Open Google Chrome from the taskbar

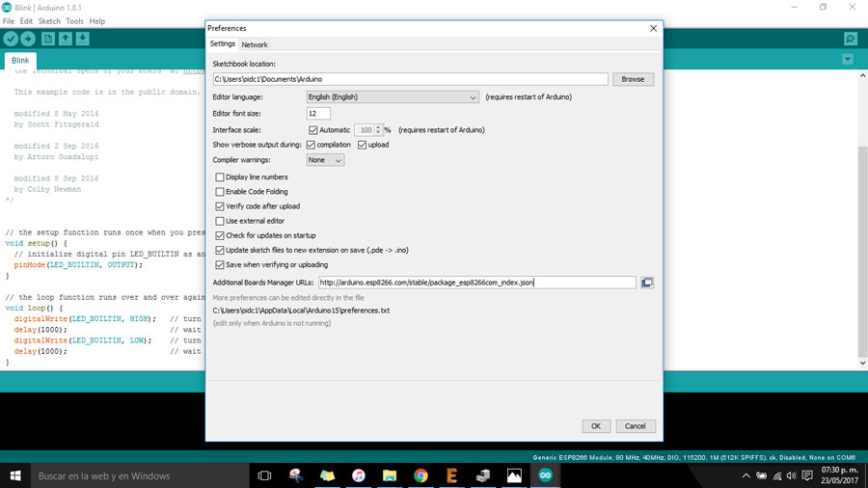coord(420,475)
